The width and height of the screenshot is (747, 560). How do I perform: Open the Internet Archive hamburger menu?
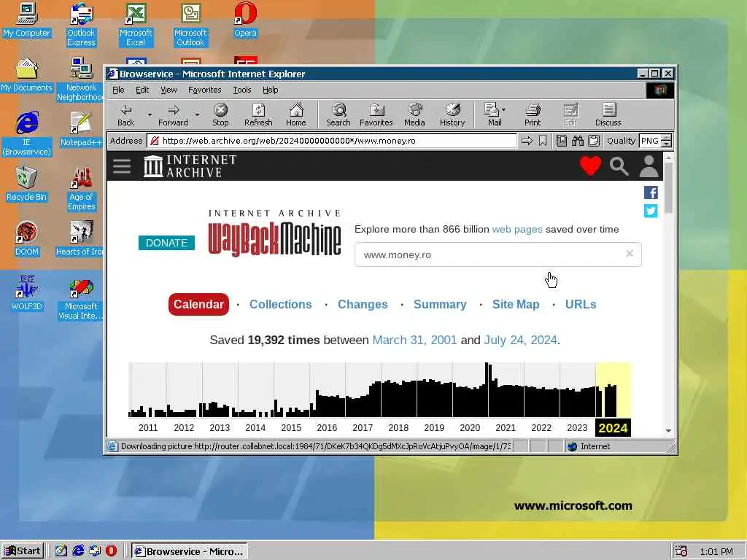click(122, 166)
